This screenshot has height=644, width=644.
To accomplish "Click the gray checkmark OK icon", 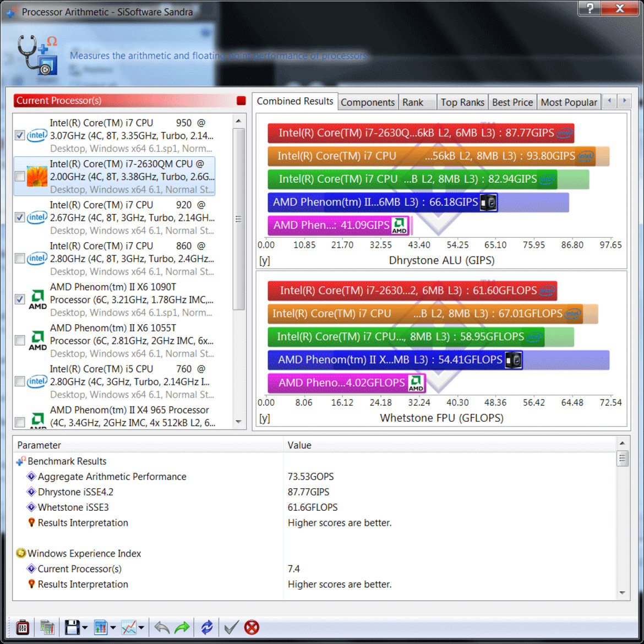I will tap(231, 627).
